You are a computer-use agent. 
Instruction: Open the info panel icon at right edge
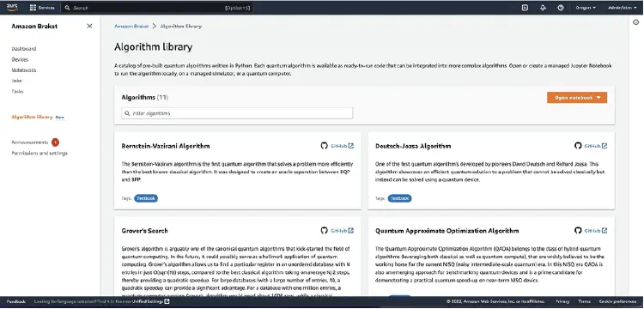(x=636, y=22)
